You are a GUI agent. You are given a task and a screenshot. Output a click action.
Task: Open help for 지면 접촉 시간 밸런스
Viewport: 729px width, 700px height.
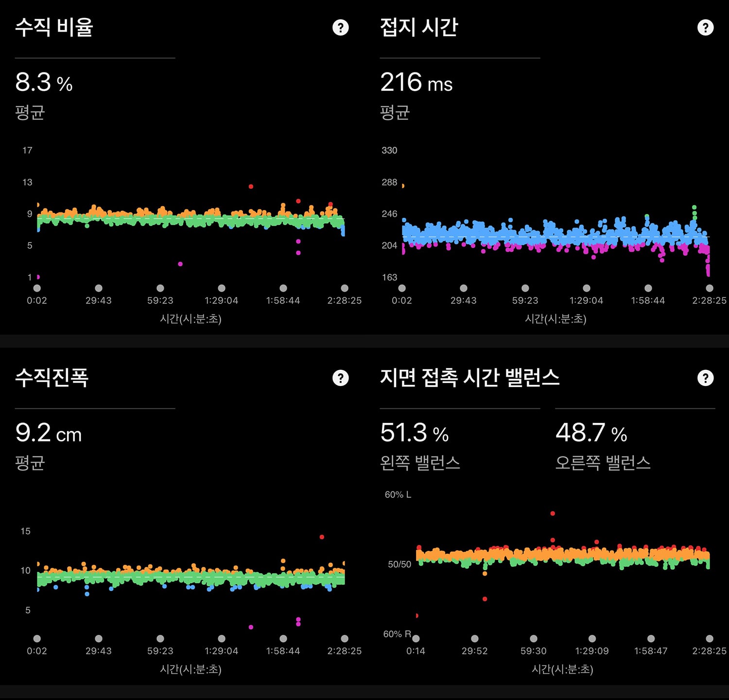[705, 378]
